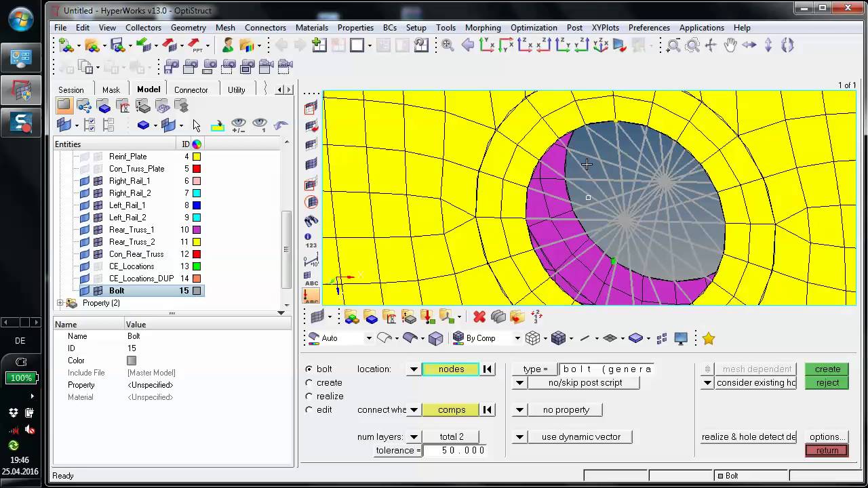
Task: Click the Component view icon in browser
Action: (104, 106)
